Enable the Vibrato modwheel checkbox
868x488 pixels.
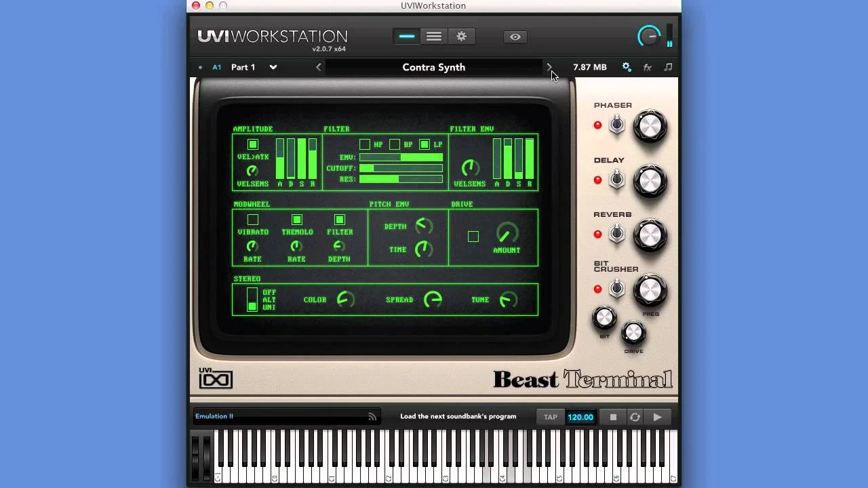[253, 220]
